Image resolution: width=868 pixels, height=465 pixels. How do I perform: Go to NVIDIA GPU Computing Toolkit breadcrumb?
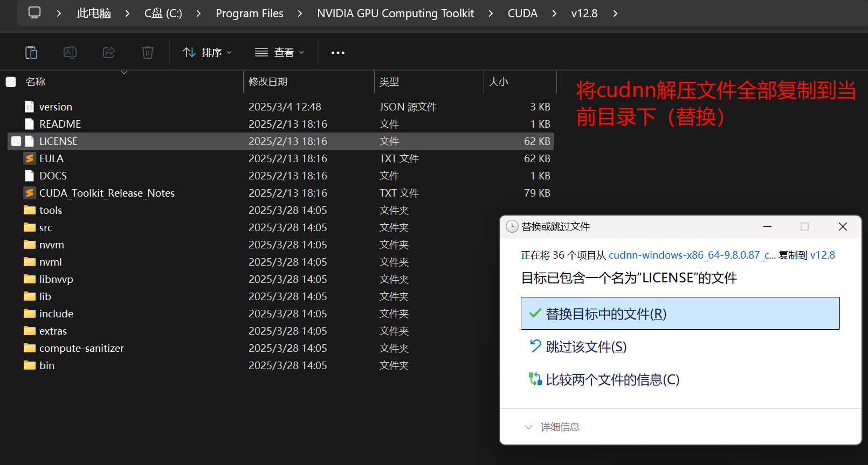tap(396, 13)
